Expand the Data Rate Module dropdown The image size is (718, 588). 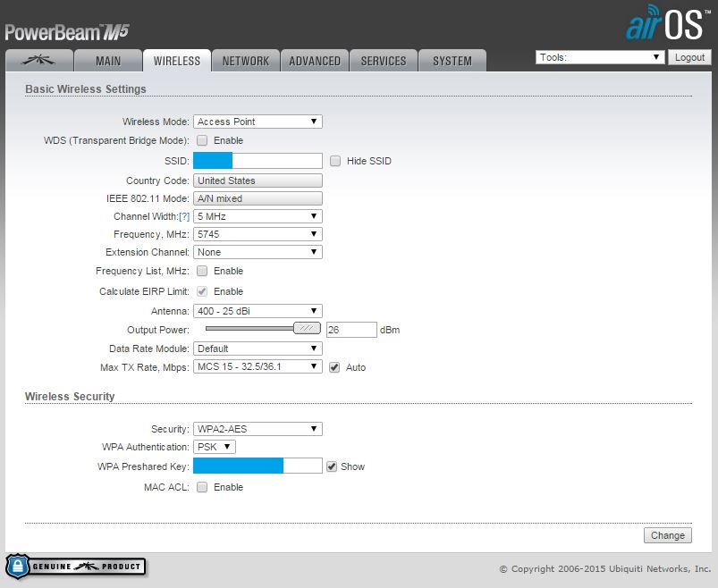coord(258,349)
